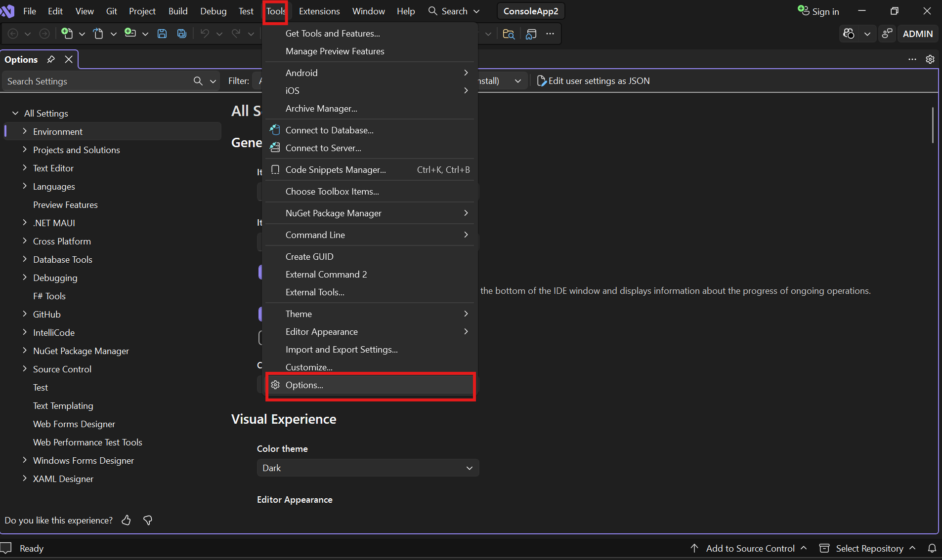Select Get Tools and Features...
This screenshot has height=560, width=942.
click(370, 34)
